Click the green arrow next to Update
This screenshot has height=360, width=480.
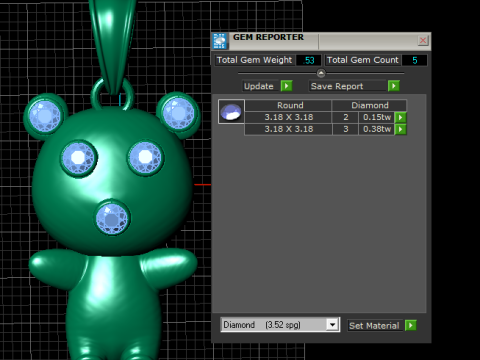click(x=286, y=86)
